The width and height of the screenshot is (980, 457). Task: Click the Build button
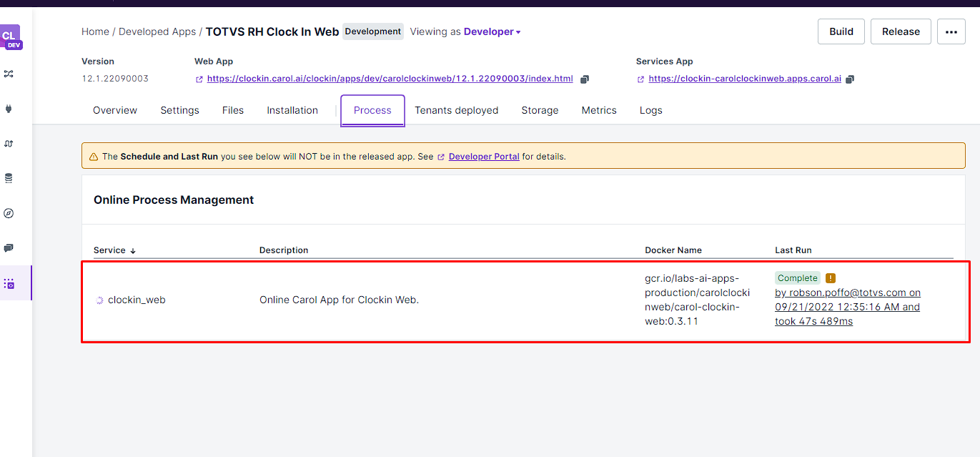click(x=841, y=31)
